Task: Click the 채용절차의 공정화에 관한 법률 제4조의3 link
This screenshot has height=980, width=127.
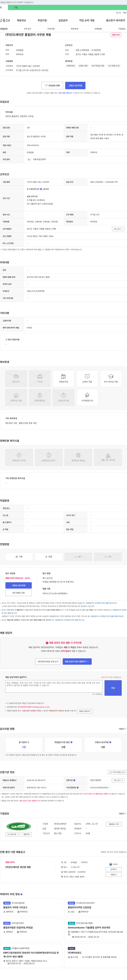Action: [x=101, y=603]
